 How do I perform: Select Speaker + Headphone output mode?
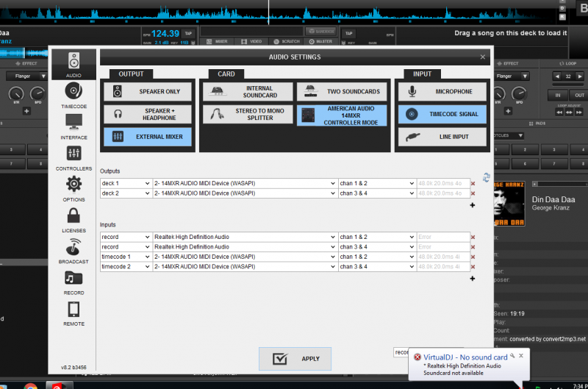point(148,115)
